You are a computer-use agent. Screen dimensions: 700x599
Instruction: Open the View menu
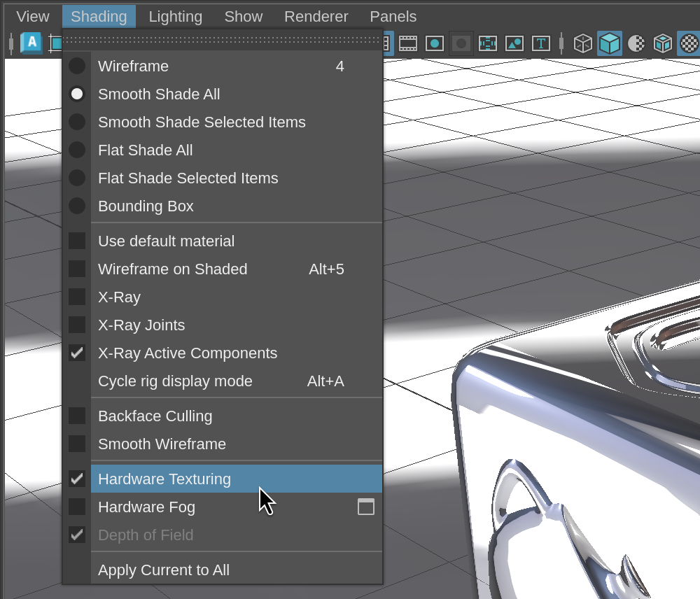tap(33, 17)
